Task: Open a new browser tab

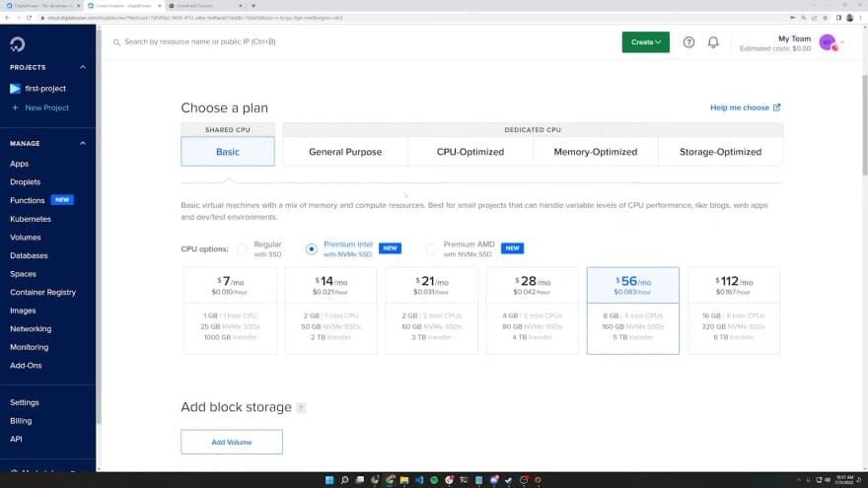Action: click(x=253, y=6)
